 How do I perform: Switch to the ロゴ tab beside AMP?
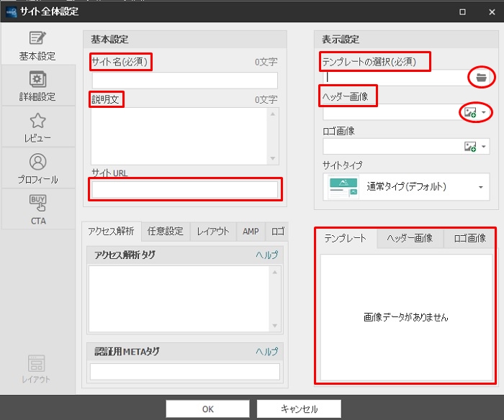(277, 231)
